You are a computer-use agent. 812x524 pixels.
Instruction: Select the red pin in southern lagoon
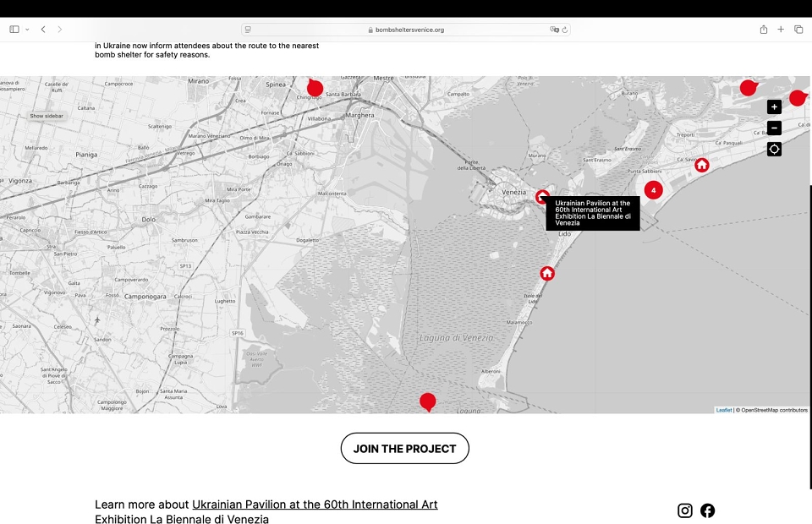click(x=428, y=402)
